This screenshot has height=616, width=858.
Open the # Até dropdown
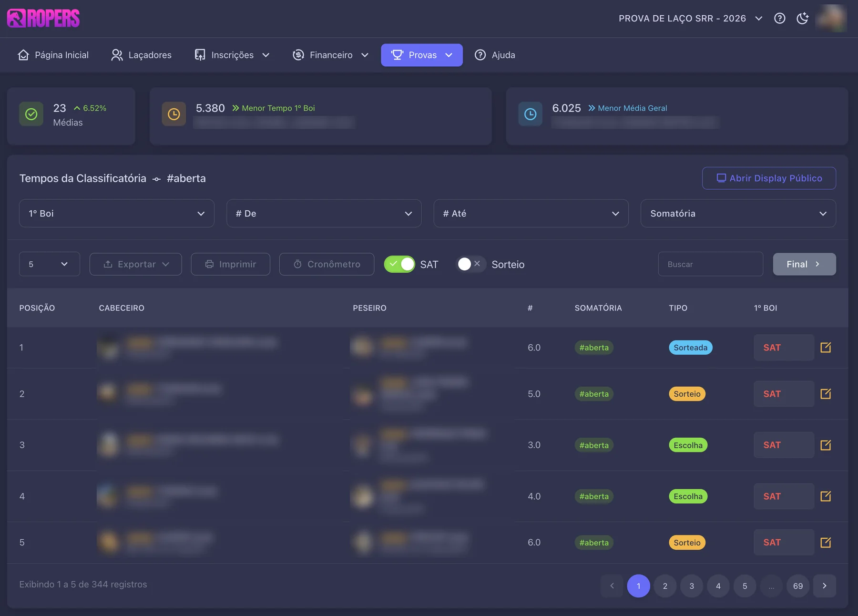point(531,213)
